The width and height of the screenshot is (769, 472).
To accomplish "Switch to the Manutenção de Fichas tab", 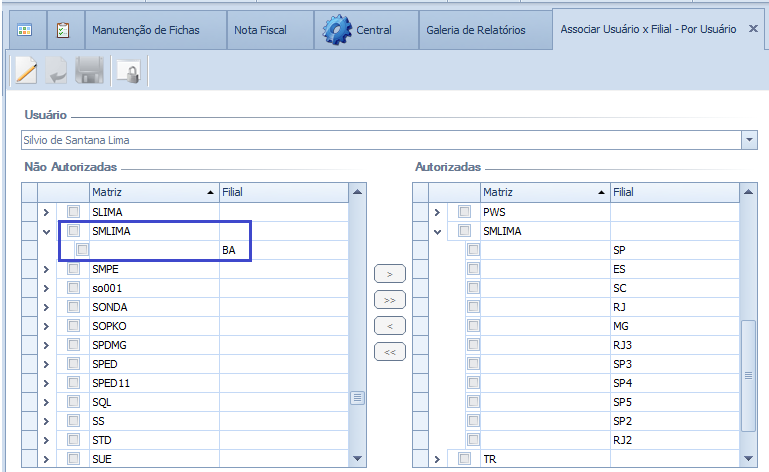I will [146, 30].
